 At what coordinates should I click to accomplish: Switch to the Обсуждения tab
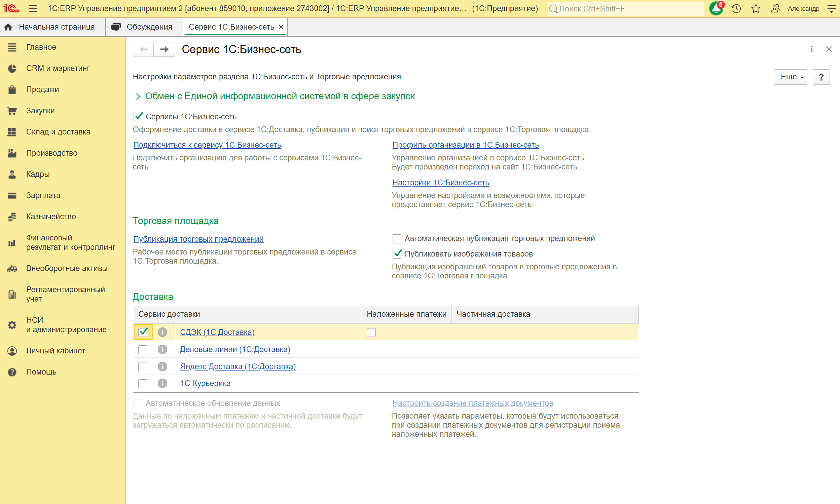coord(142,27)
